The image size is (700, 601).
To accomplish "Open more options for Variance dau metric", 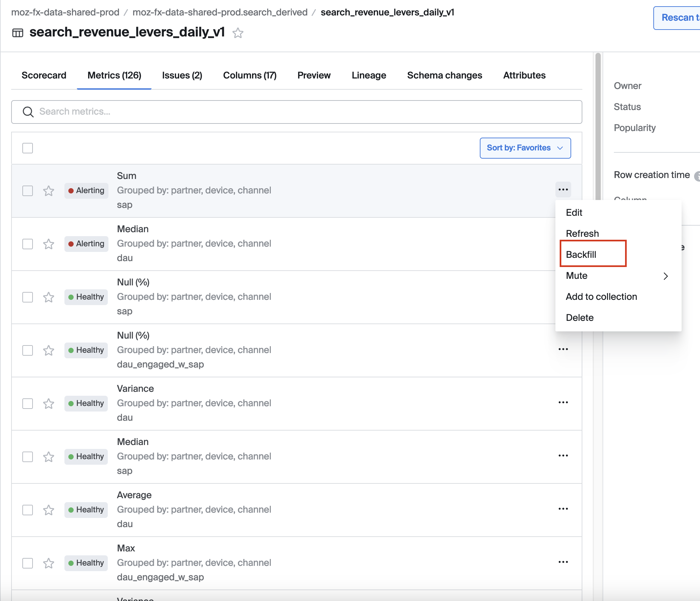I will coord(563,402).
